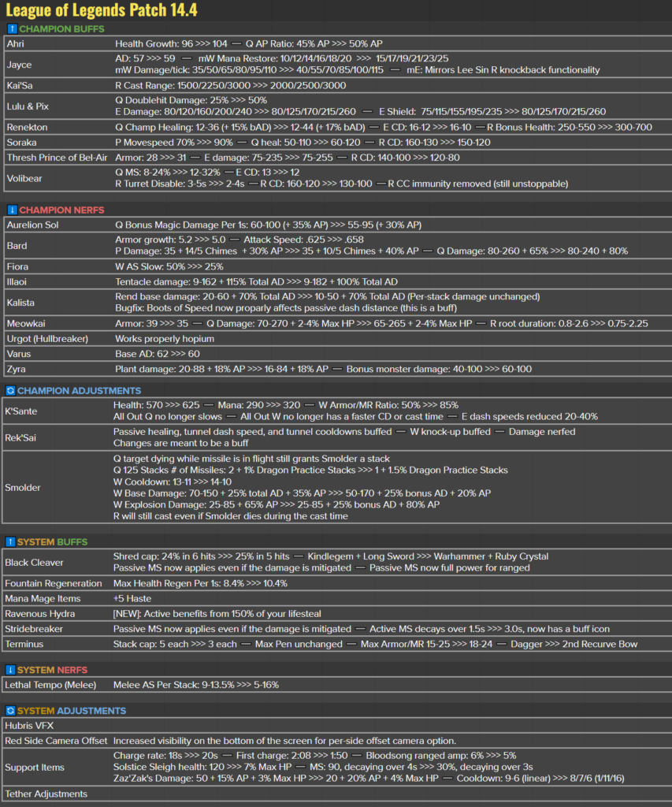Click Kalista's 'Bugfix: Boots of Speed' line
Viewport: 672px width, 807px height.
[286, 308]
